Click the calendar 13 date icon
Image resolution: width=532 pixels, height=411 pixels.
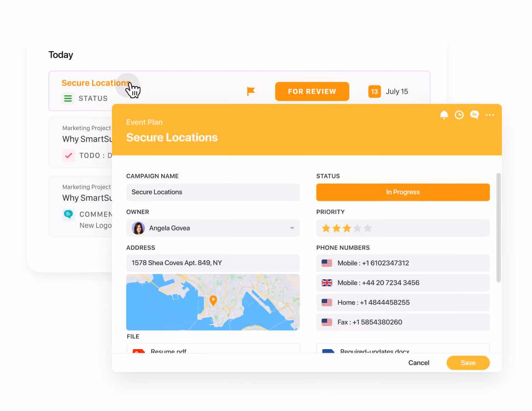tap(374, 92)
